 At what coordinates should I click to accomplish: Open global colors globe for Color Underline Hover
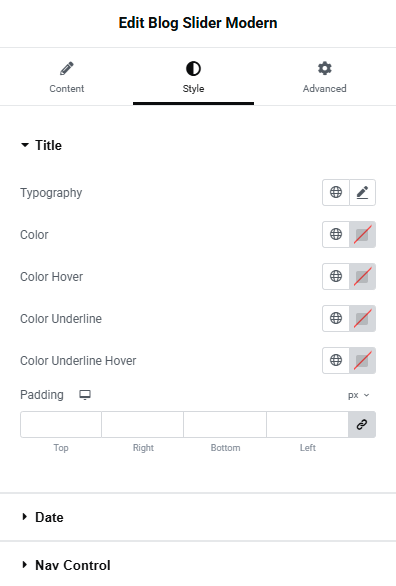[336, 360]
